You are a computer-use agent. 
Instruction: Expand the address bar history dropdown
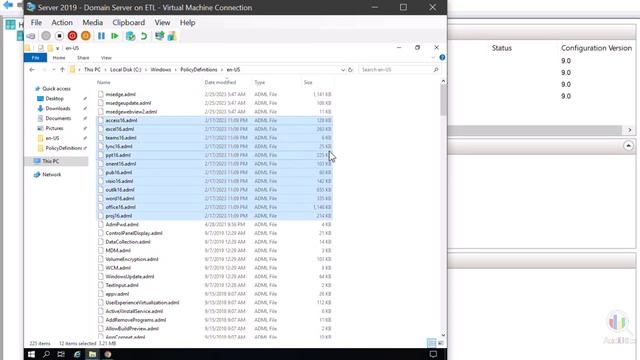coord(342,70)
